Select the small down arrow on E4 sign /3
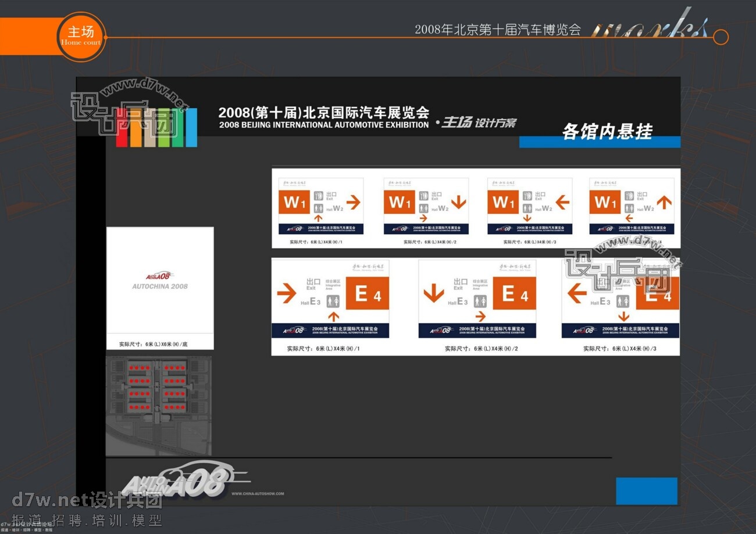Image resolution: width=756 pixels, height=534 pixels. 623,316
